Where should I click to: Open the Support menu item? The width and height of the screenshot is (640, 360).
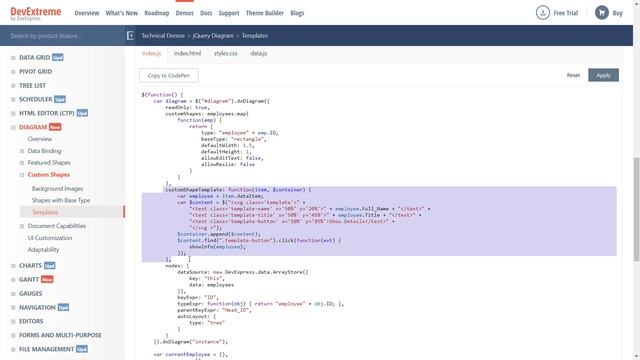click(x=229, y=13)
